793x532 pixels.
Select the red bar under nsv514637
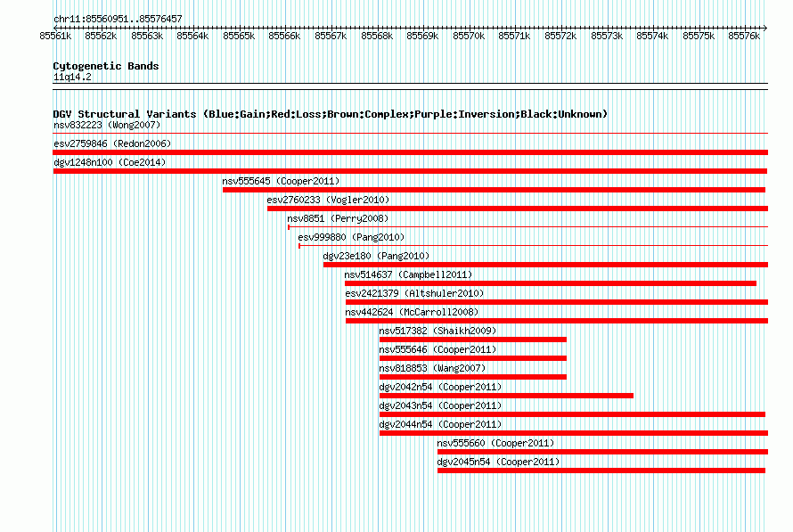coord(551,283)
